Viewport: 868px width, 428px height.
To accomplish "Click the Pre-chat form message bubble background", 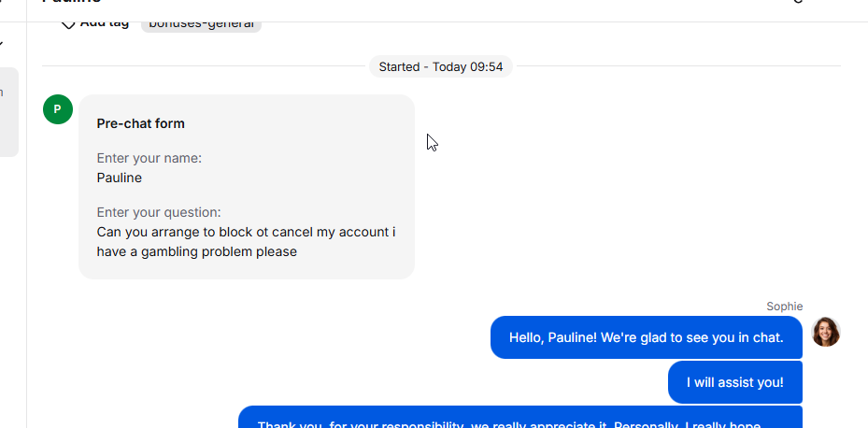I will (247, 187).
